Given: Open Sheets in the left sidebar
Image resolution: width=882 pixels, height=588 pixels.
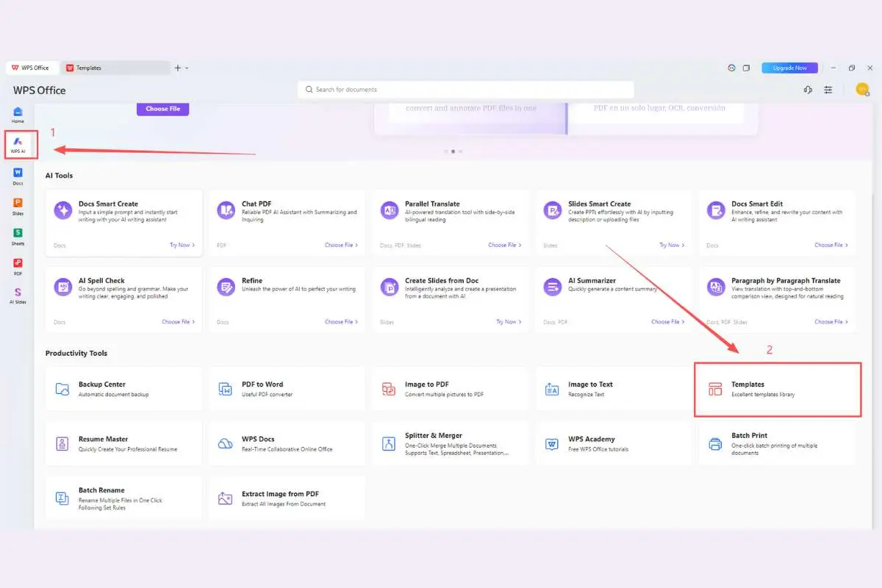Looking at the screenshot, I should pyautogui.click(x=18, y=236).
